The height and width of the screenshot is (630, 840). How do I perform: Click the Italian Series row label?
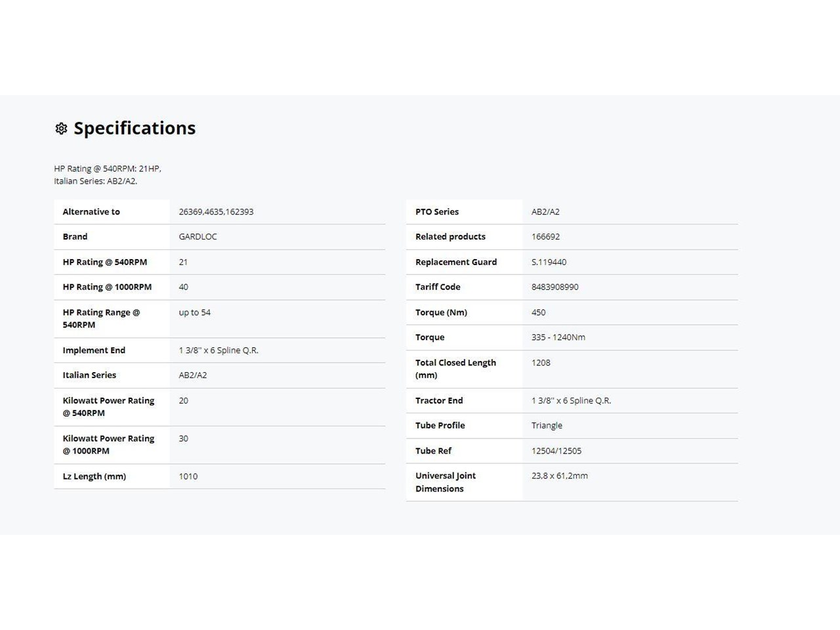89,375
